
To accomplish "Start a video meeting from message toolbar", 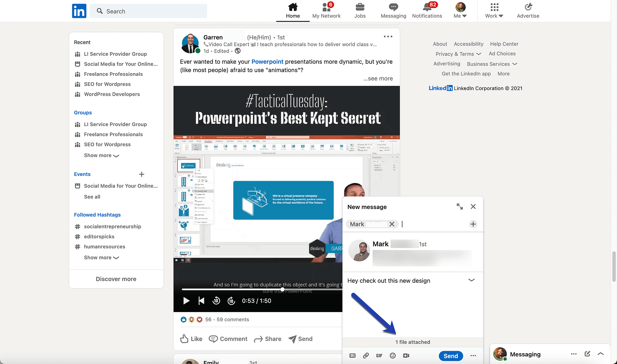I will pos(406,356).
